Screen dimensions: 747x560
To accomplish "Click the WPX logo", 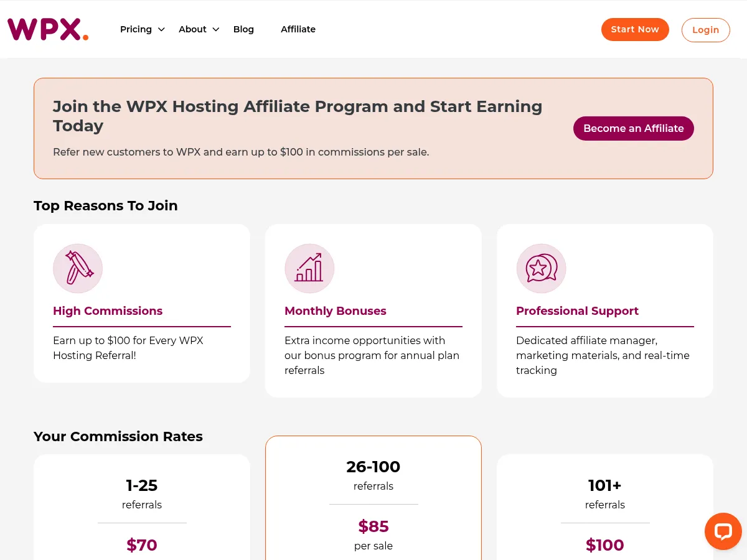I will click(47, 29).
